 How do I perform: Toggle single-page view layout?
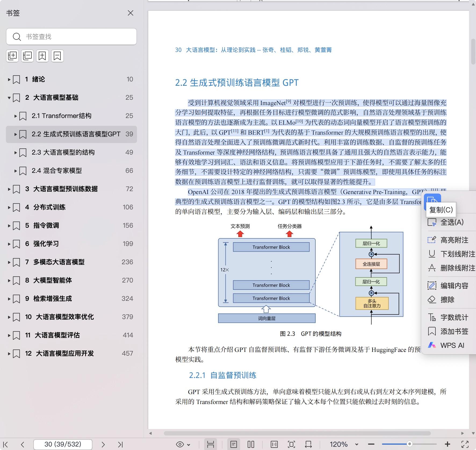234,444
